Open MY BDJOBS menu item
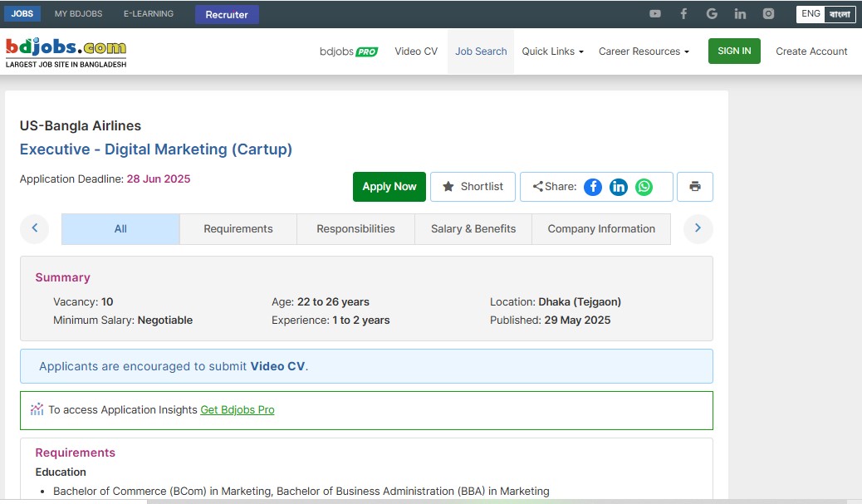 point(79,14)
